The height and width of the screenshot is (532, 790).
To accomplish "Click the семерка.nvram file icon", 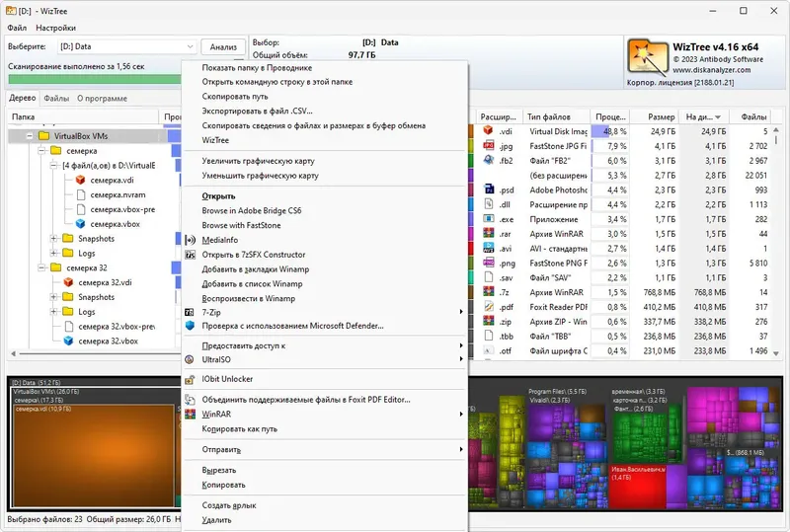I will tap(81, 194).
